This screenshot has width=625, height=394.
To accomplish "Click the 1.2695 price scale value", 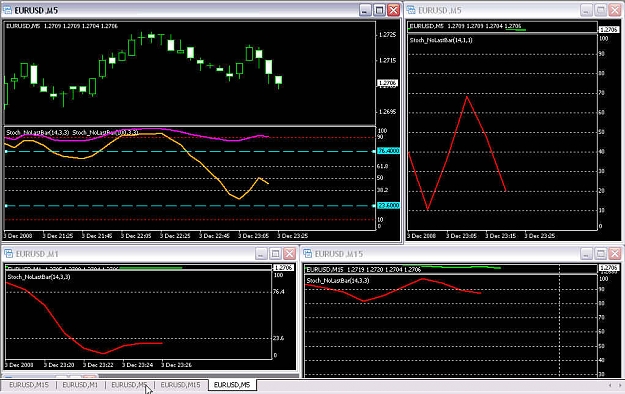I will (387, 112).
